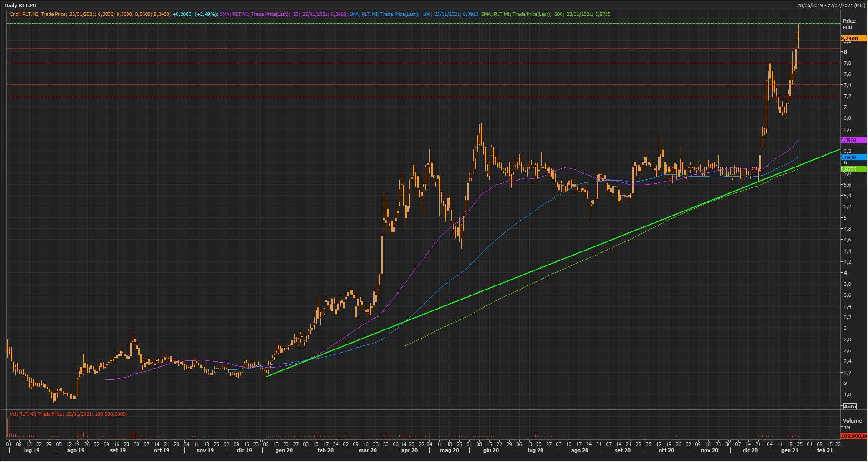Click the "feb 21" month label
Viewport: 868px width, 462px height.
[825, 450]
